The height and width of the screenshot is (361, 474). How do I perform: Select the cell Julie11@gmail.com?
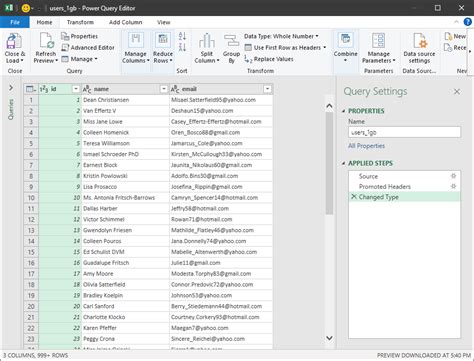(221, 263)
